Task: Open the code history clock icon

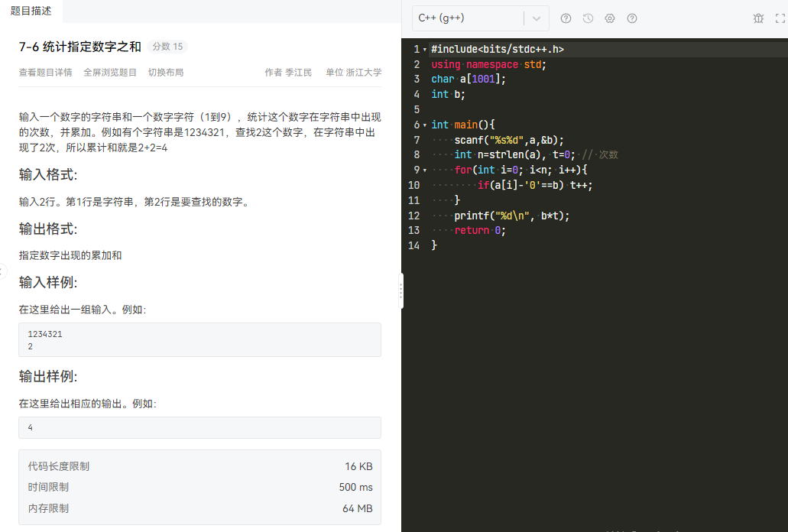Action: point(588,18)
